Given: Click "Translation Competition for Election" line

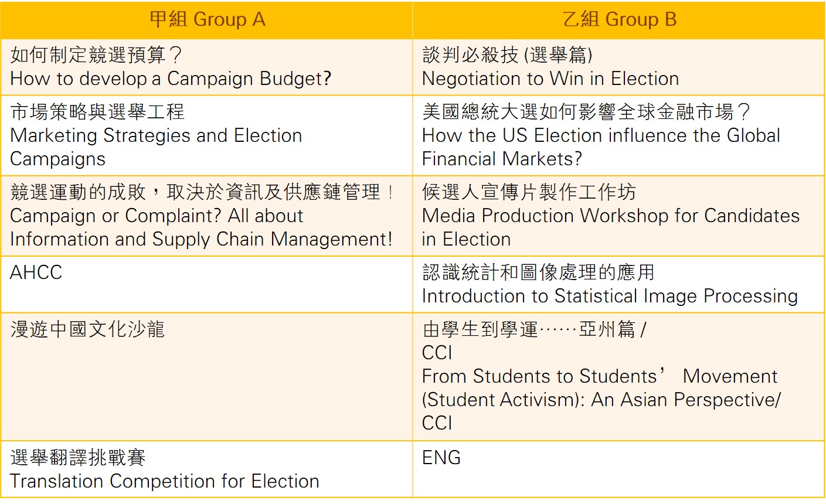Looking at the screenshot, I should click(165, 481).
